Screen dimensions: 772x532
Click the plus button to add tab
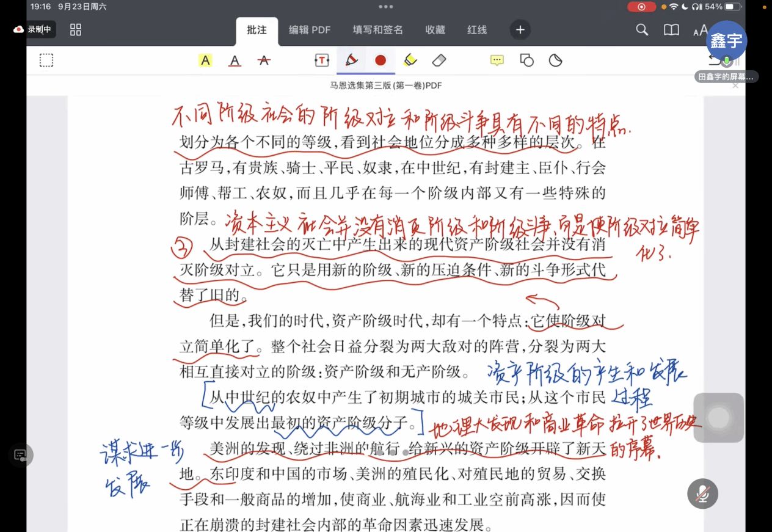[520, 30]
